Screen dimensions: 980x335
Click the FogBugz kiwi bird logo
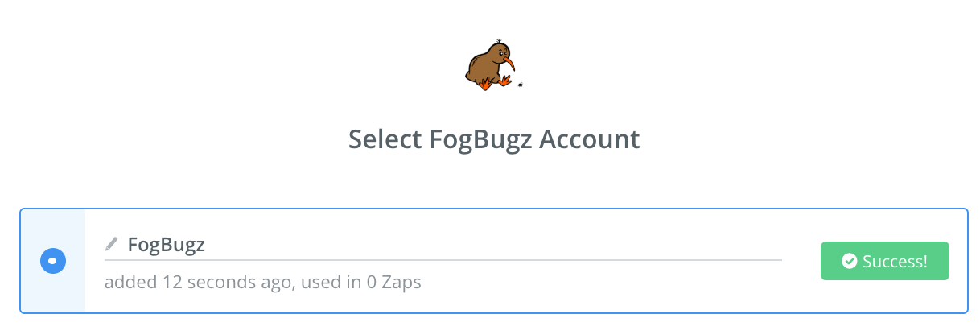tap(489, 64)
